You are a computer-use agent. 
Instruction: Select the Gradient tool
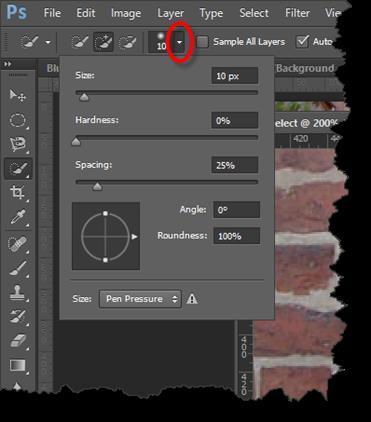[17, 365]
